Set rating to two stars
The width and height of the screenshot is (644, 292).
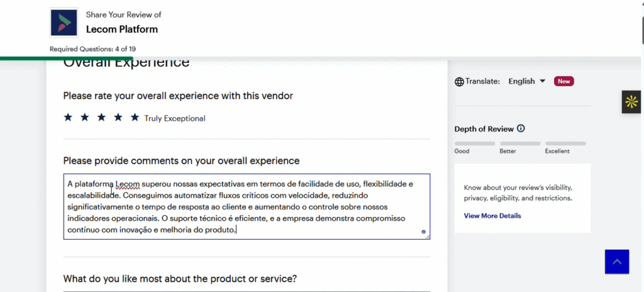point(84,118)
